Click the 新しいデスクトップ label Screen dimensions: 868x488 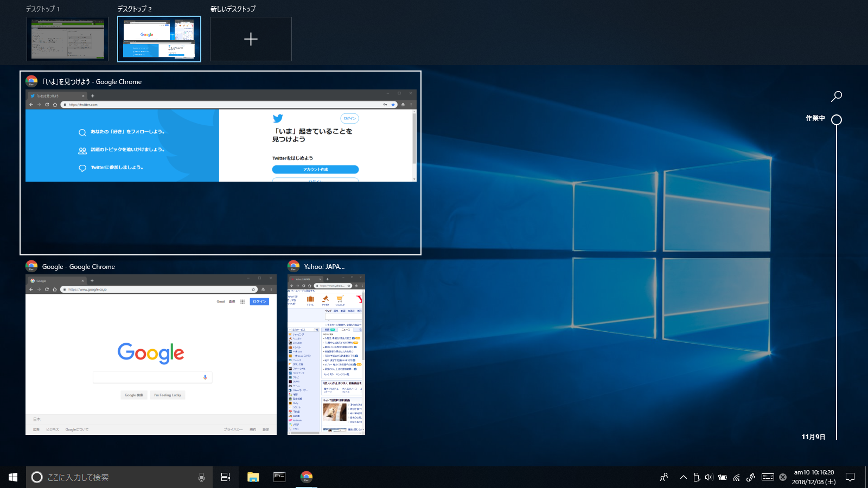pyautogui.click(x=233, y=9)
